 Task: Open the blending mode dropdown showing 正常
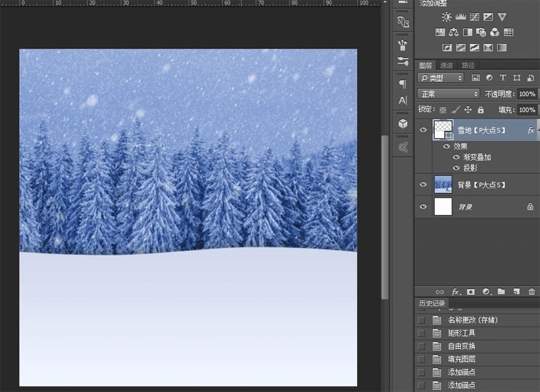[448, 94]
